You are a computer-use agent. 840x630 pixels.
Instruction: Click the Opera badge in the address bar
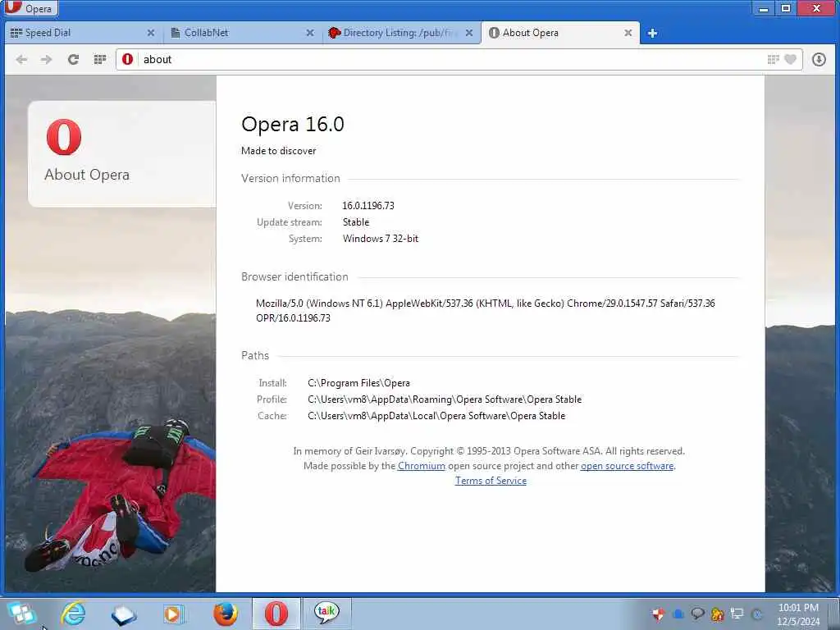[127, 59]
